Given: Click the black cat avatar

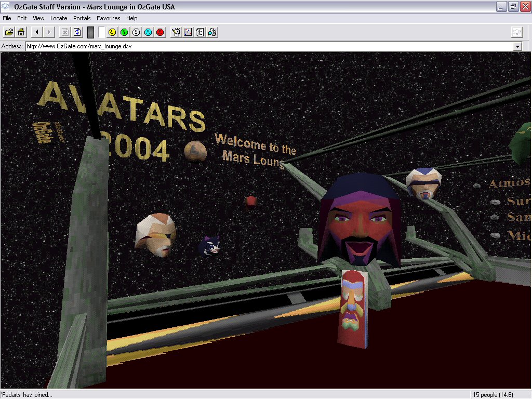Looking at the screenshot, I should coord(210,245).
